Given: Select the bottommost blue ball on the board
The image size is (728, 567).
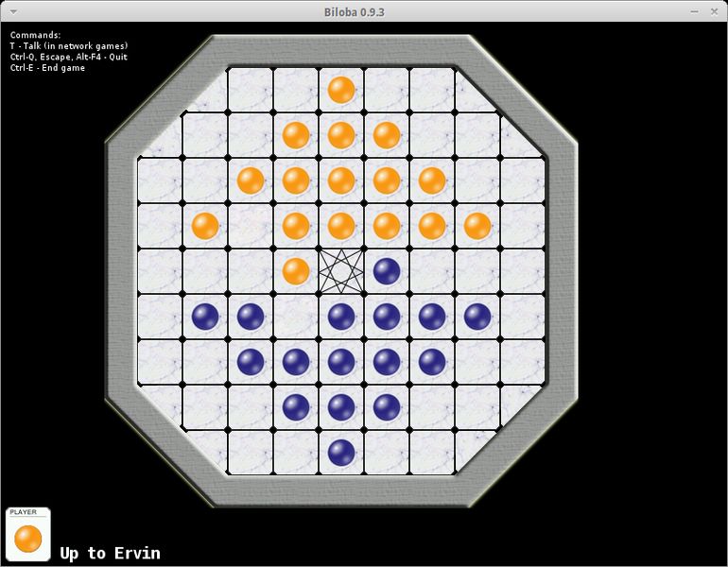Looking at the screenshot, I should coord(341,453).
